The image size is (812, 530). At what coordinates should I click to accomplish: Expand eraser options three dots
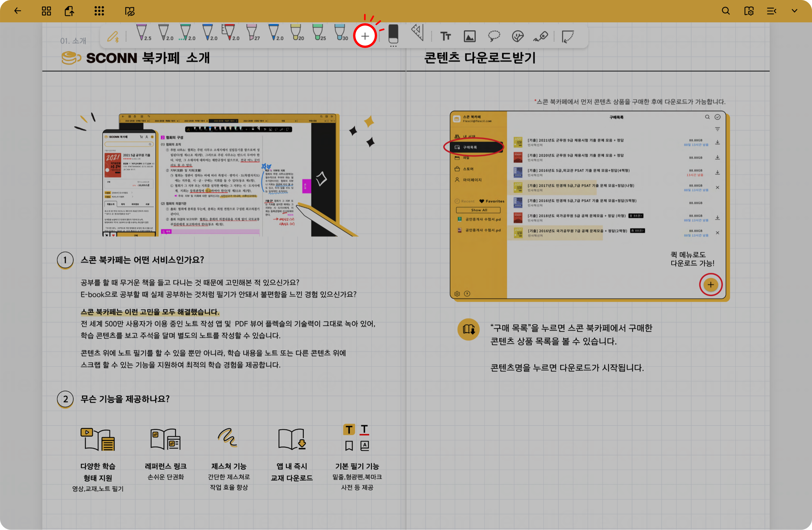click(393, 46)
